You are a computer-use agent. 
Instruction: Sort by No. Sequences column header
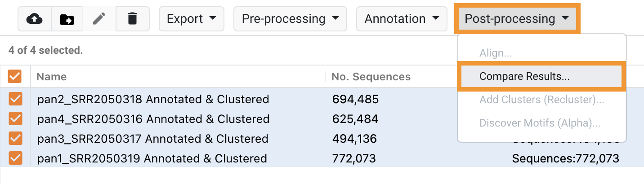click(371, 77)
